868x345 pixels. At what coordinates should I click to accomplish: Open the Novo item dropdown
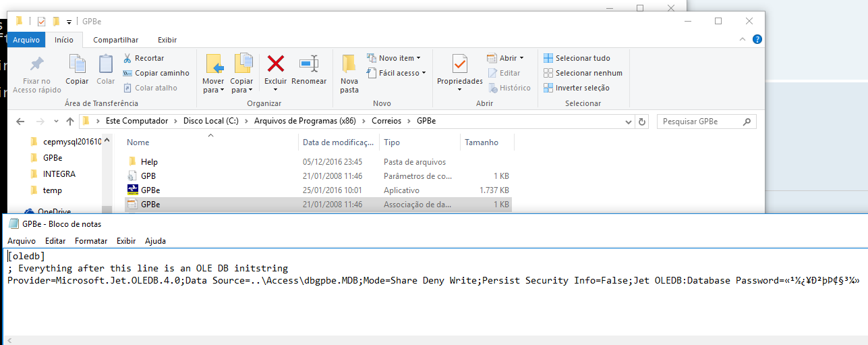(394, 58)
